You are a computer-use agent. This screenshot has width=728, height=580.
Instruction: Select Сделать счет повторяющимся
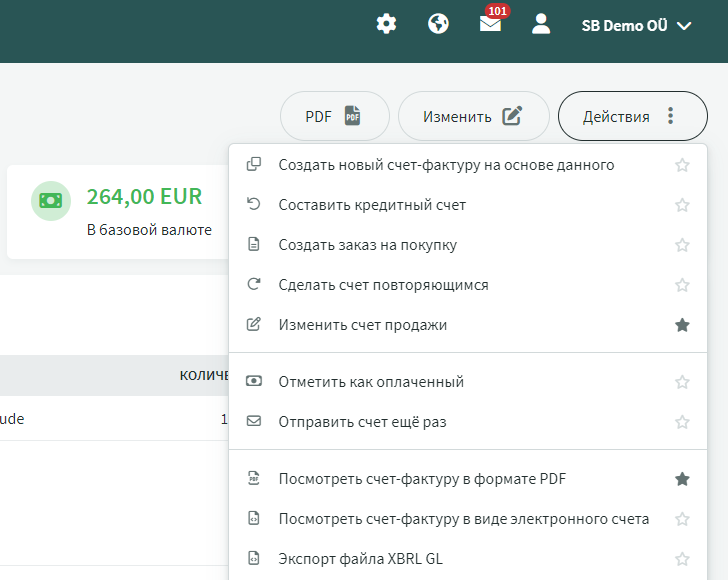coord(468,285)
